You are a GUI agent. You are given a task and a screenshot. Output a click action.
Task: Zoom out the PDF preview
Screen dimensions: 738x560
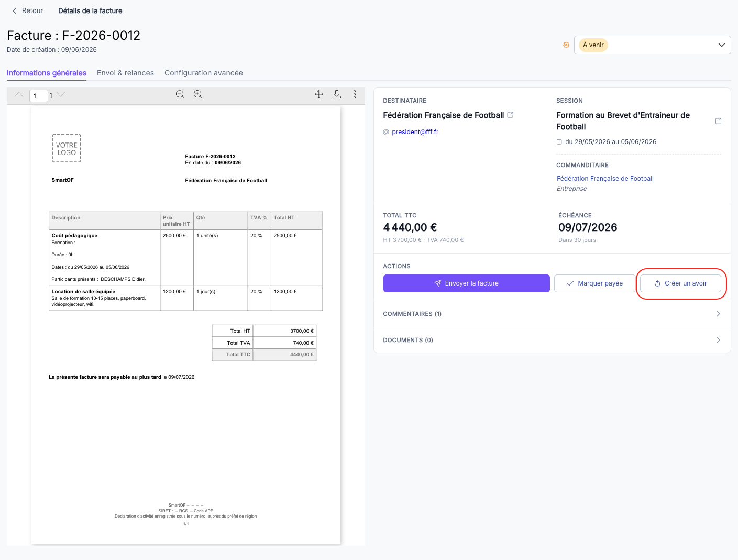(180, 94)
